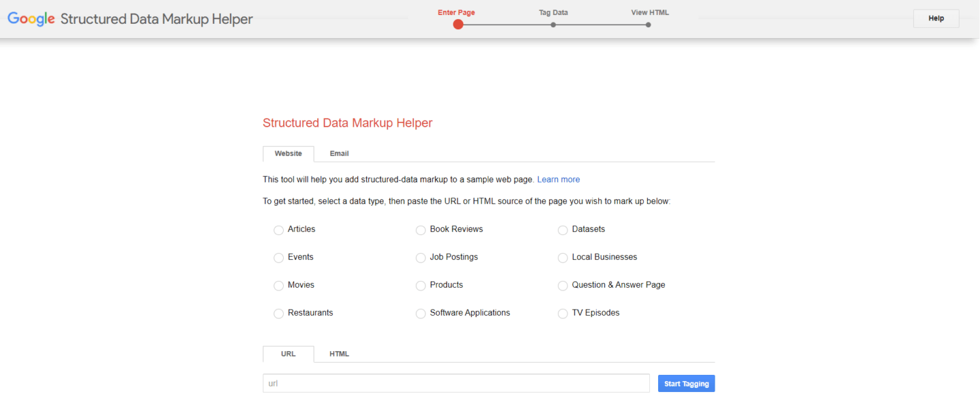980x409 pixels.
Task: Select the Job Postings data type
Action: pos(420,258)
